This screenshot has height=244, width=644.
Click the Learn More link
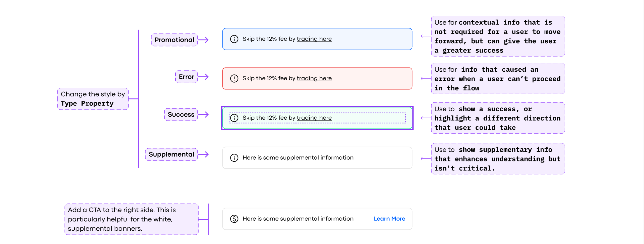[389, 219]
